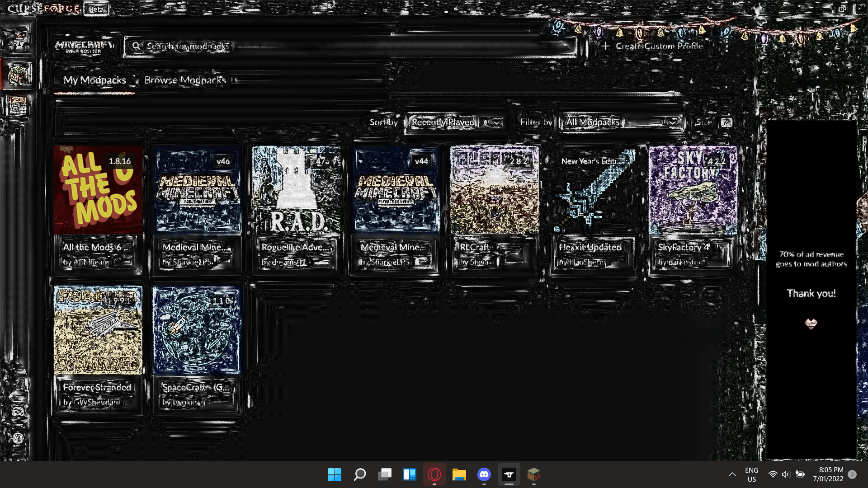868x488 pixels.
Task: Switch to the Browse Modpacks tab
Action: [185, 80]
